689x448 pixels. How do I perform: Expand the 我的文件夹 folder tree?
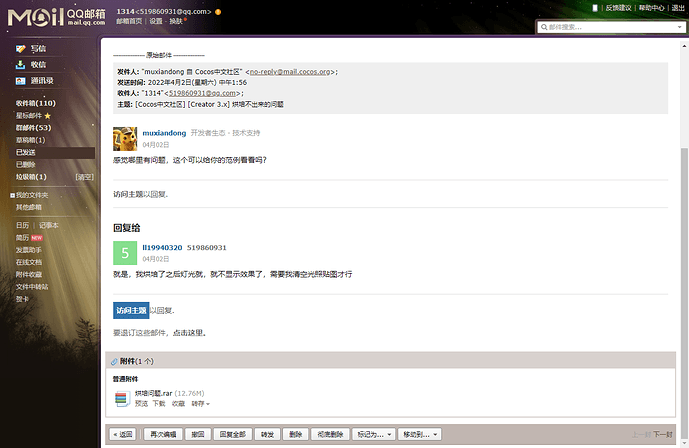(13, 195)
